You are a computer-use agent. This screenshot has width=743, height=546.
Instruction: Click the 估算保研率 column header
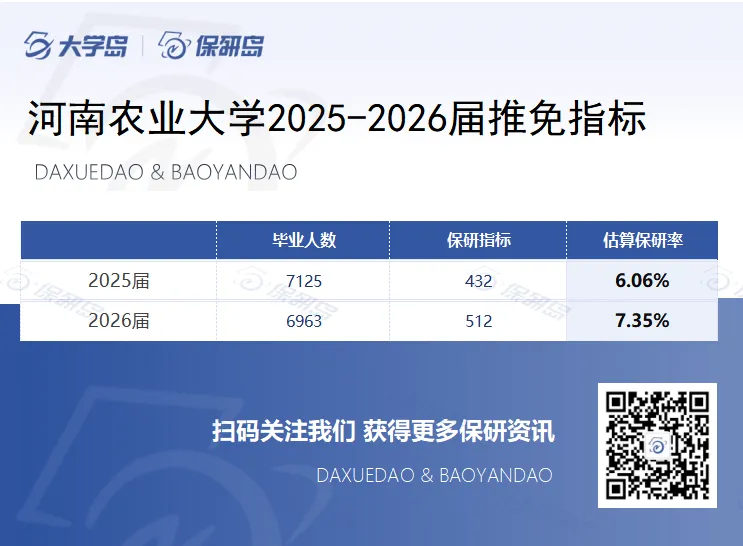pos(643,240)
